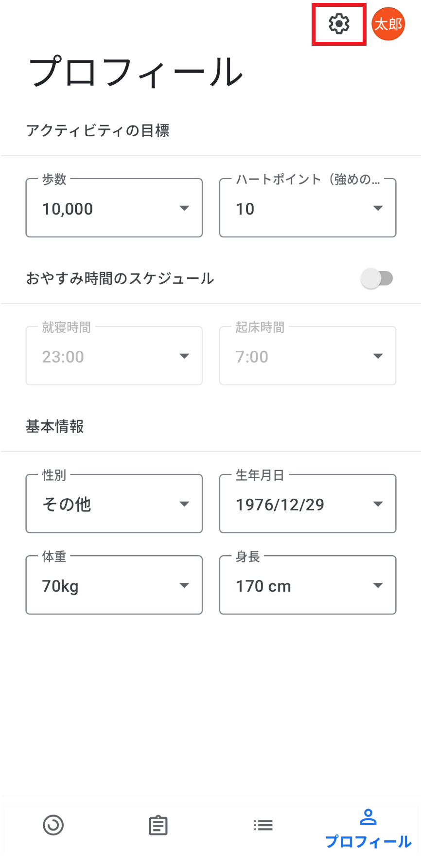Tap the 太郎 account avatar
Image resolution: width=421 pixels, height=868 pixels.
click(x=388, y=24)
